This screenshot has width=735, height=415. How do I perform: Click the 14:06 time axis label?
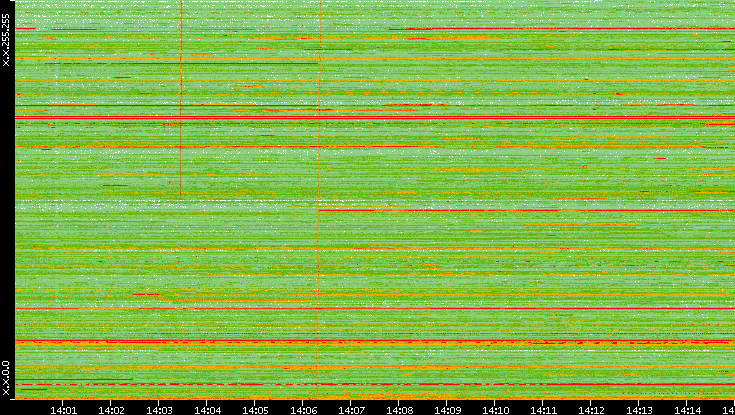304,410
